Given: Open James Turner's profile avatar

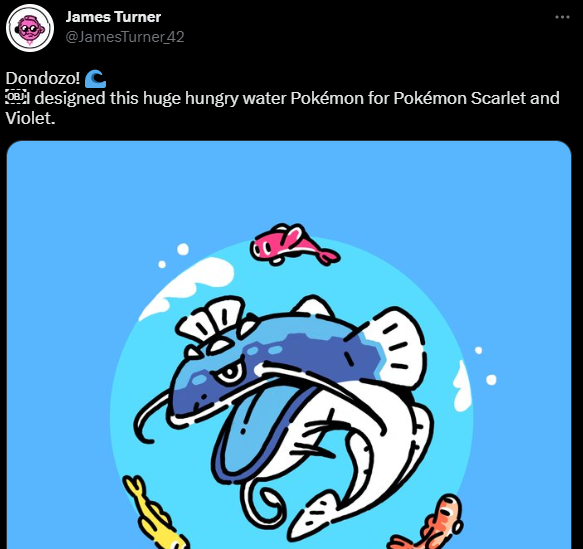Looking at the screenshot, I should tap(30, 28).
